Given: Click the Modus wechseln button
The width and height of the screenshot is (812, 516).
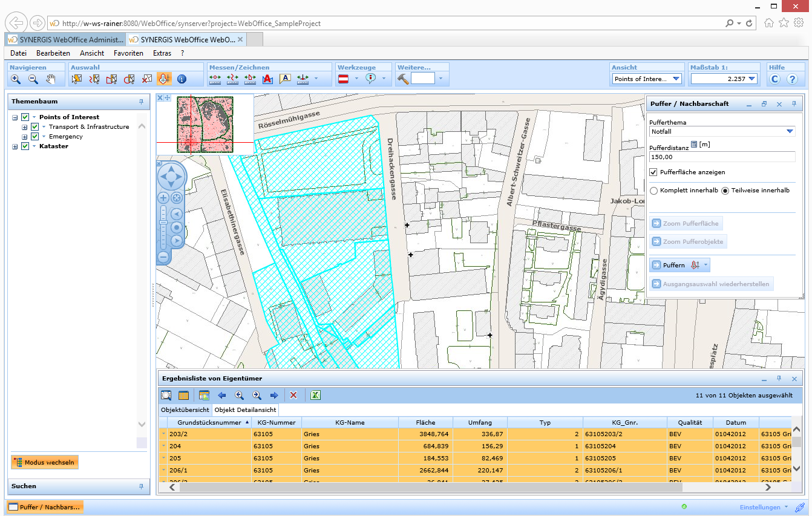Looking at the screenshot, I should [44, 463].
